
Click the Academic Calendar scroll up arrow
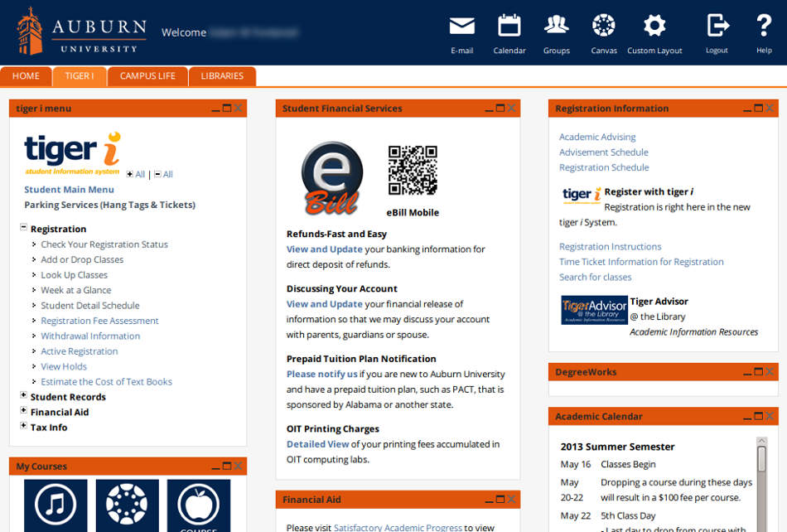761,441
